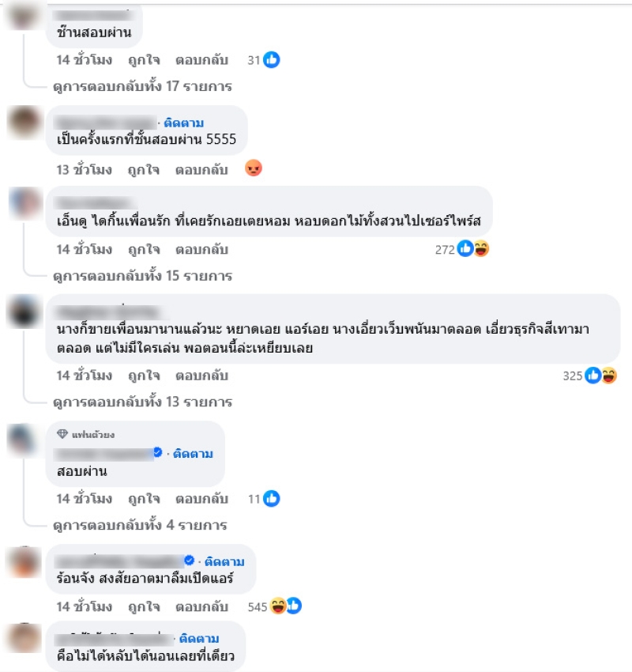Follow the author of the 5555 comment
632x672 pixels.
(x=184, y=123)
